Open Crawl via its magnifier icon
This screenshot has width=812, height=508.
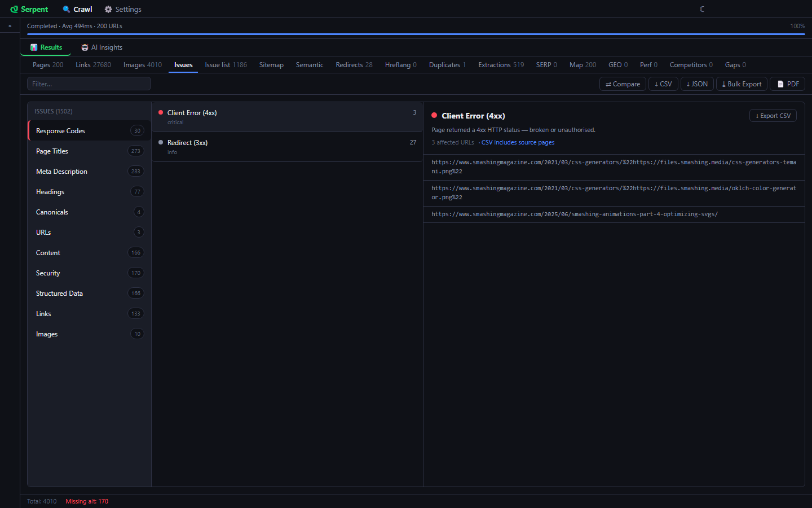tap(67, 9)
